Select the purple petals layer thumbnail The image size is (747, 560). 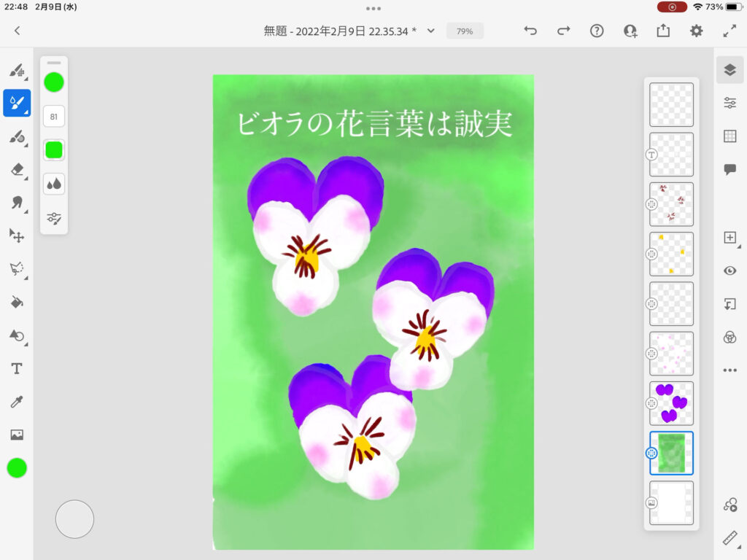tap(671, 403)
